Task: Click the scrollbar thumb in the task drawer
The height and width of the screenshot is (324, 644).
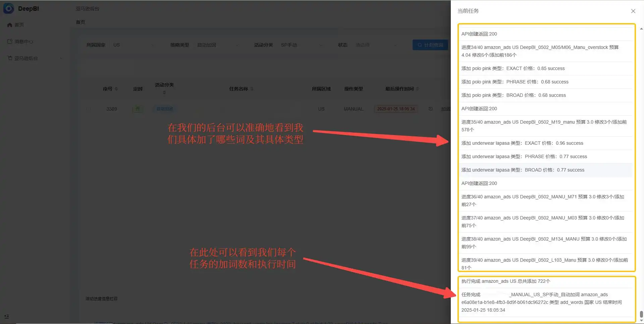Action: (x=641, y=314)
